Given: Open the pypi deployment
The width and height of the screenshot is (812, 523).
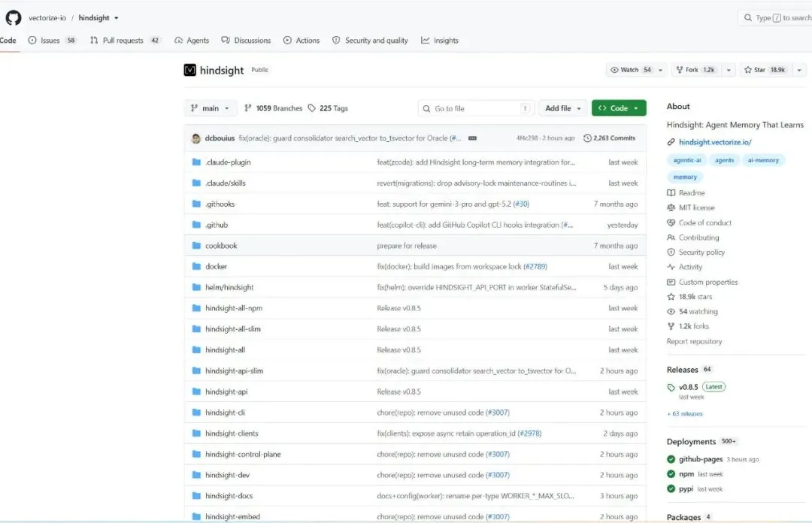Looking at the screenshot, I should [x=686, y=489].
